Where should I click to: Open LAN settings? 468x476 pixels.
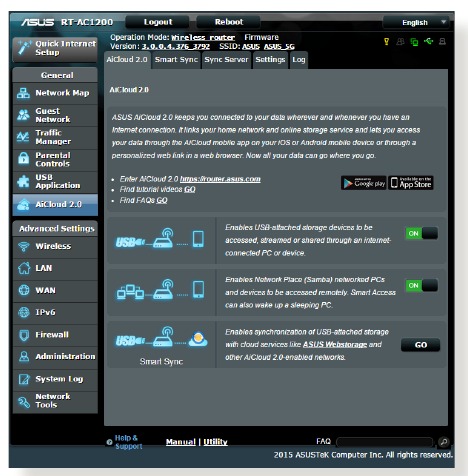click(55, 268)
